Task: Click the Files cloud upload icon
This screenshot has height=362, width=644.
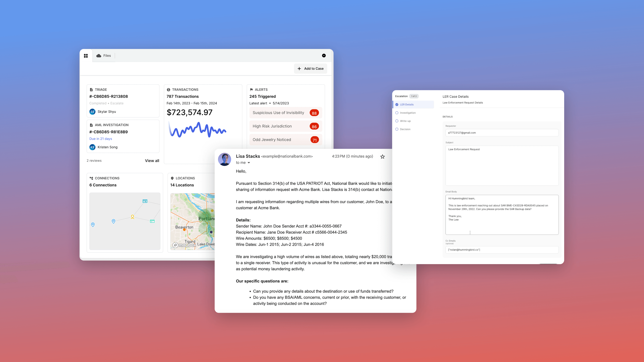Action: pos(99,56)
